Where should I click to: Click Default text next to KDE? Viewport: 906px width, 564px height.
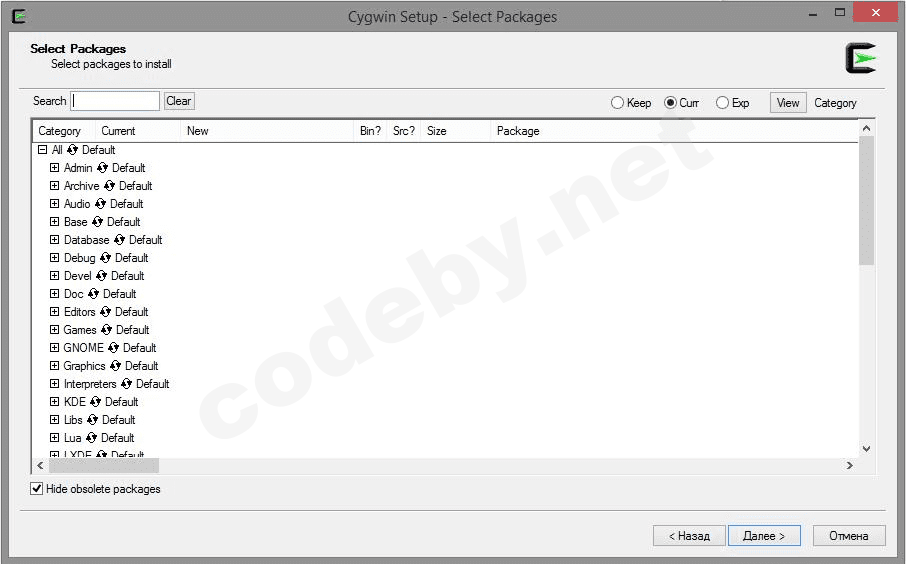pyautogui.click(x=121, y=401)
